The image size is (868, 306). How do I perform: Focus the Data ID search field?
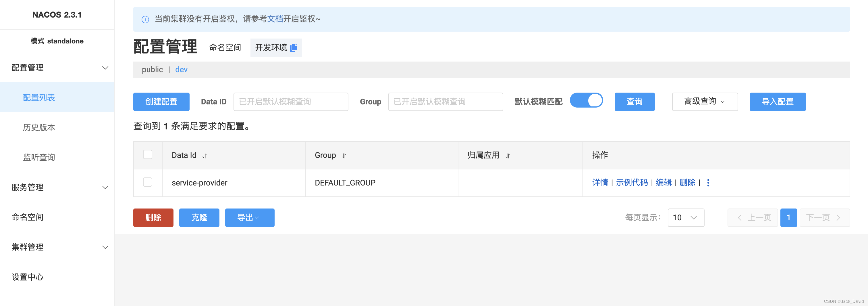click(x=291, y=102)
